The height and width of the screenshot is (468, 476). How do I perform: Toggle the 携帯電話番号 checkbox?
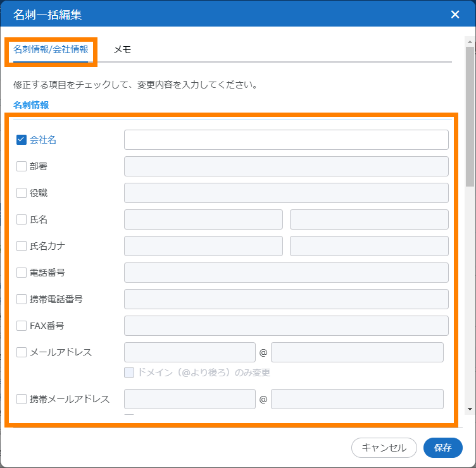click(x=22, y=299)
